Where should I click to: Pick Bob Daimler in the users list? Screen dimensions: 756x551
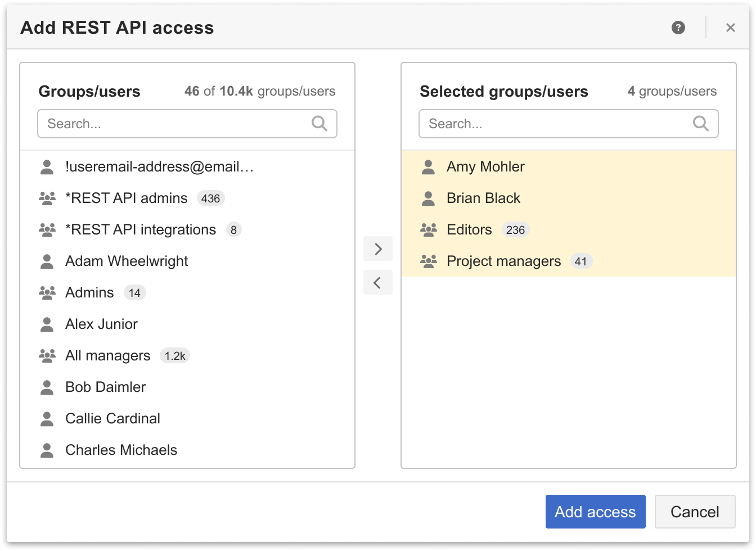tap(105, 387)
